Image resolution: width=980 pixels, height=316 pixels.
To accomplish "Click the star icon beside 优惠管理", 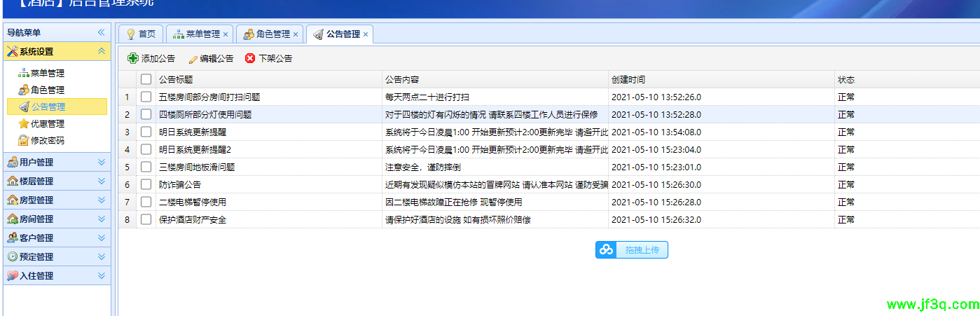I will click(24, 123).
